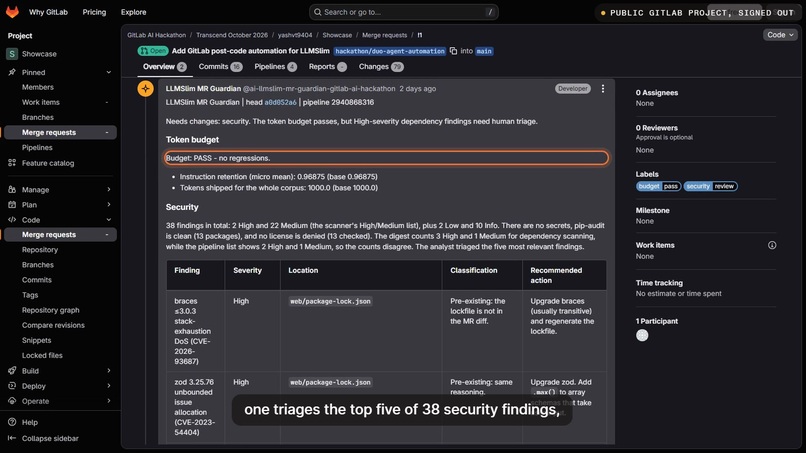Open yashvt9404 breadcrumb link

295,35
